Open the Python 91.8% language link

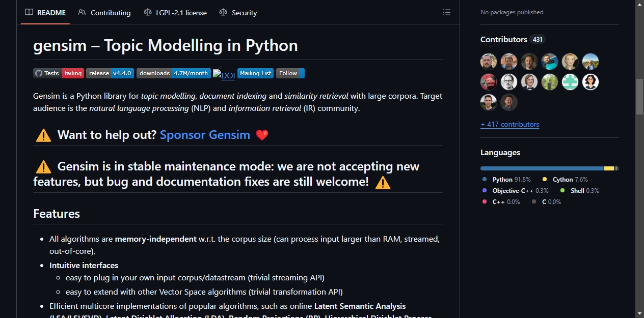[x=506, y=180]
